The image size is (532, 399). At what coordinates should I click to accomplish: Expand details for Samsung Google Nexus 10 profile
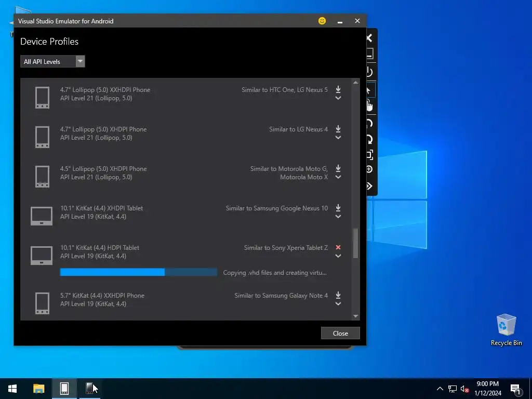(338, 217)
